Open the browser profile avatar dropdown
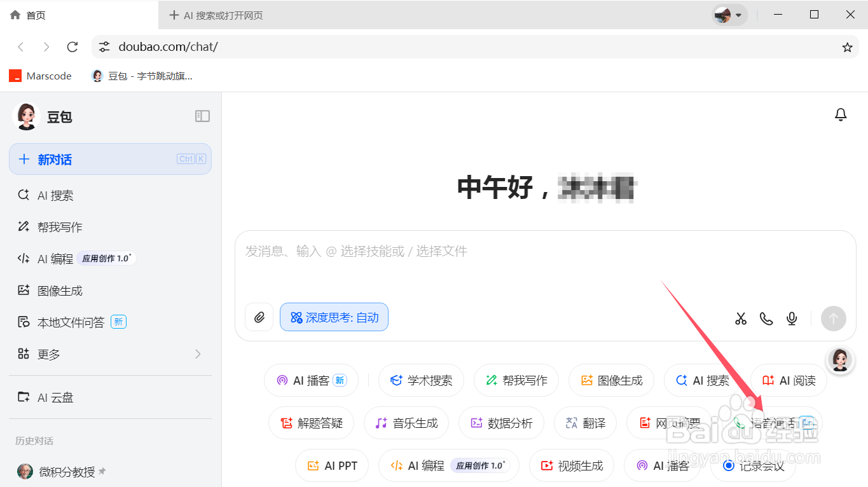Viewport: 868px width, 487px height. coord(729,15)
